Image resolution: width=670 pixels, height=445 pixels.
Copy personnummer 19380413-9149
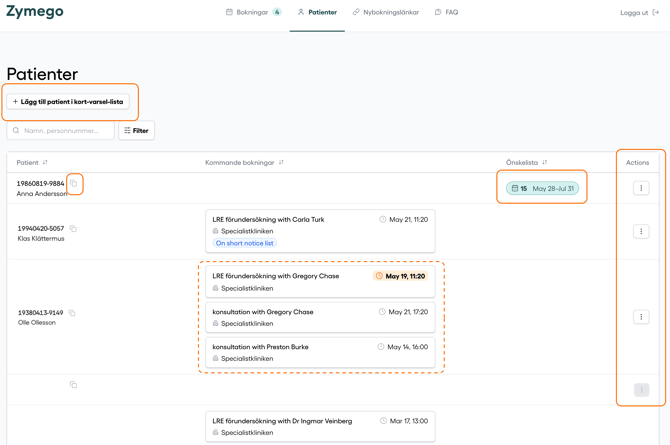point(72,313)
